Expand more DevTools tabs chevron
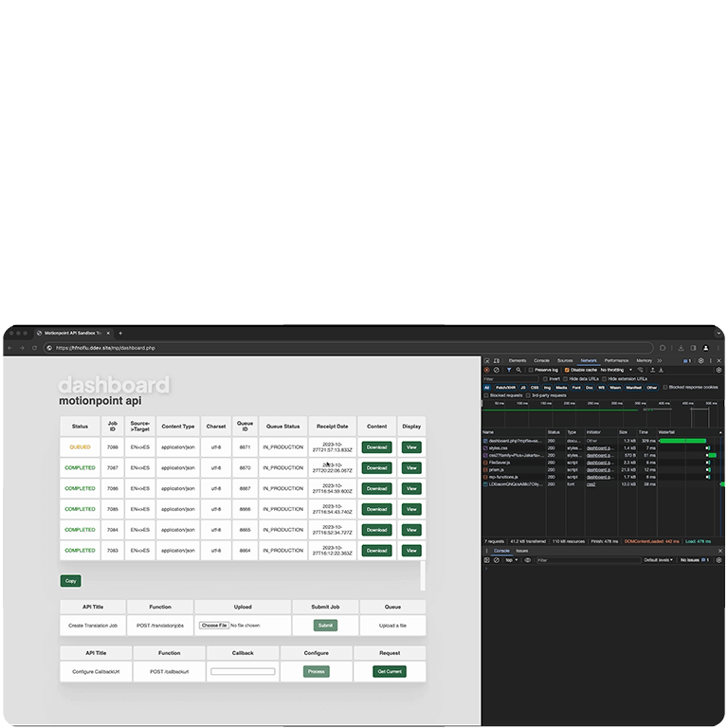 [660, 361]
